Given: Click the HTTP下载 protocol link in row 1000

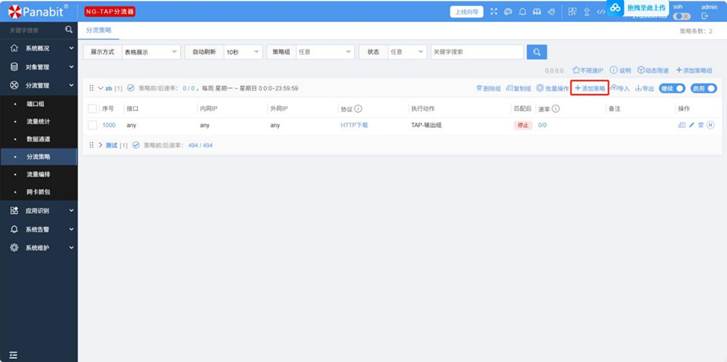Looking at the screenshot, I should point(354,125).
